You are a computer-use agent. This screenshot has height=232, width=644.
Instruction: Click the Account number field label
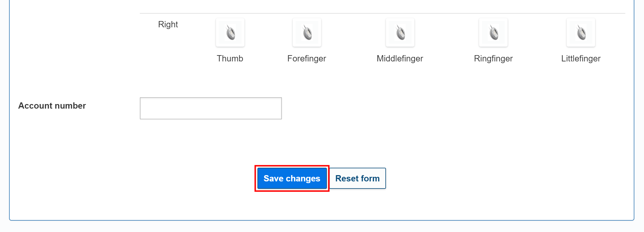coord(52,106)
